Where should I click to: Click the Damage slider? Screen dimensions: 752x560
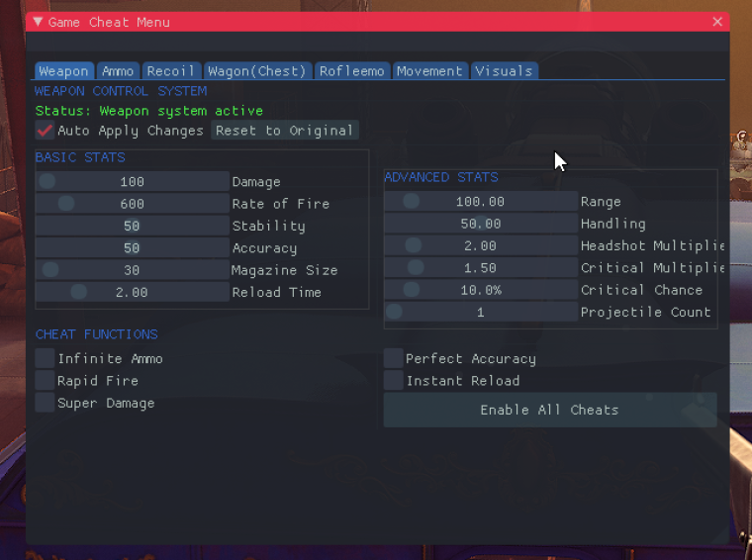click(133, 182)
